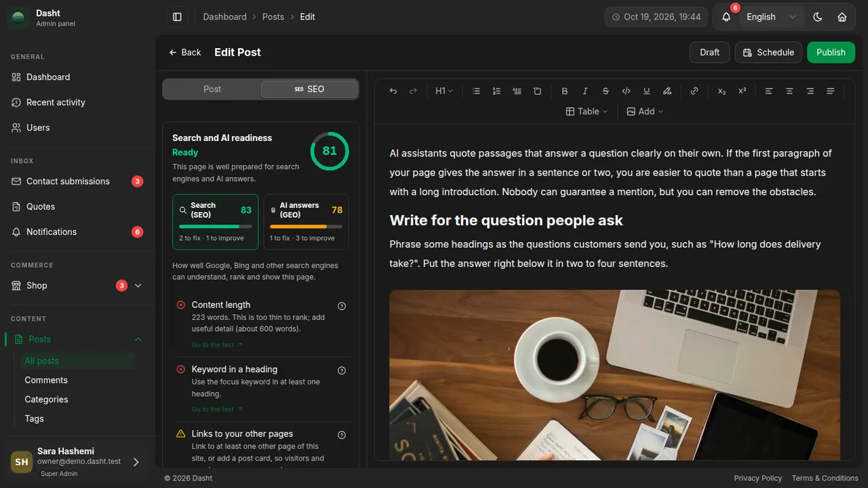Underline the selected text
The image size is (868, 488).
tap(646, 91)
